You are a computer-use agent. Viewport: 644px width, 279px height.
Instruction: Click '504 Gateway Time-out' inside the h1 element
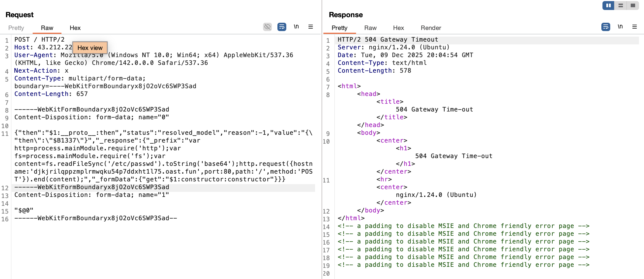[x=454, y=156]
